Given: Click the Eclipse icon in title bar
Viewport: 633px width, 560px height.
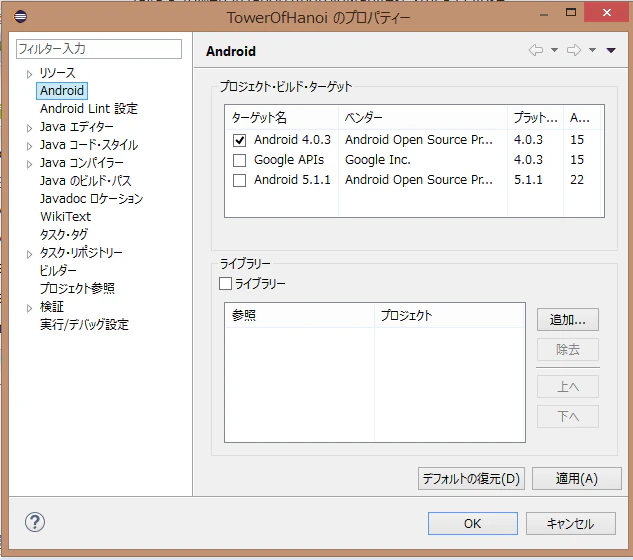Looking at the screenshot, I should pyautogui.click(x=20, y=17).
